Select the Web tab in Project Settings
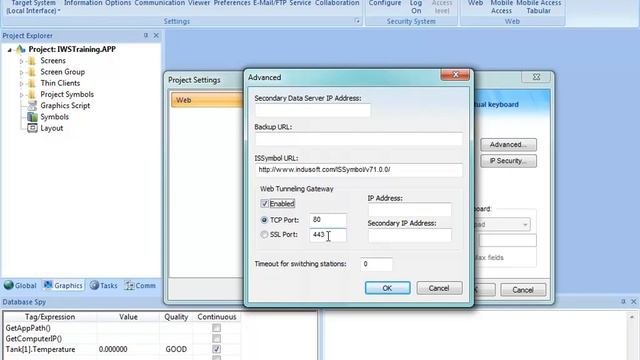The height and width of the screenshot is (360, 640). [x=207, y=100]
